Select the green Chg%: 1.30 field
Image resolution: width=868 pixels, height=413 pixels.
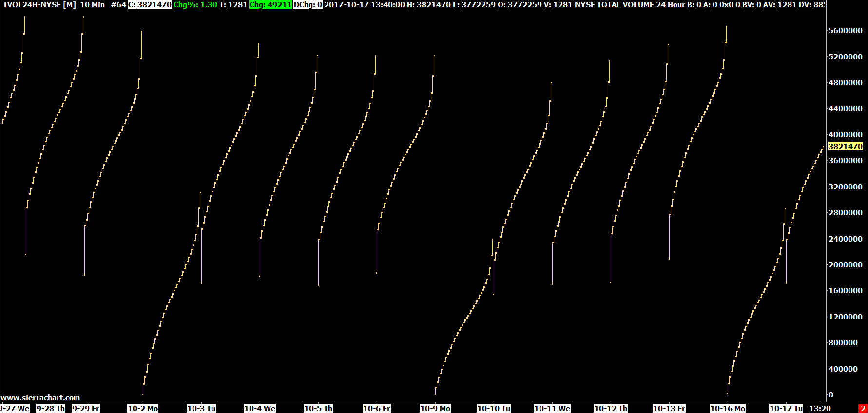195,5
